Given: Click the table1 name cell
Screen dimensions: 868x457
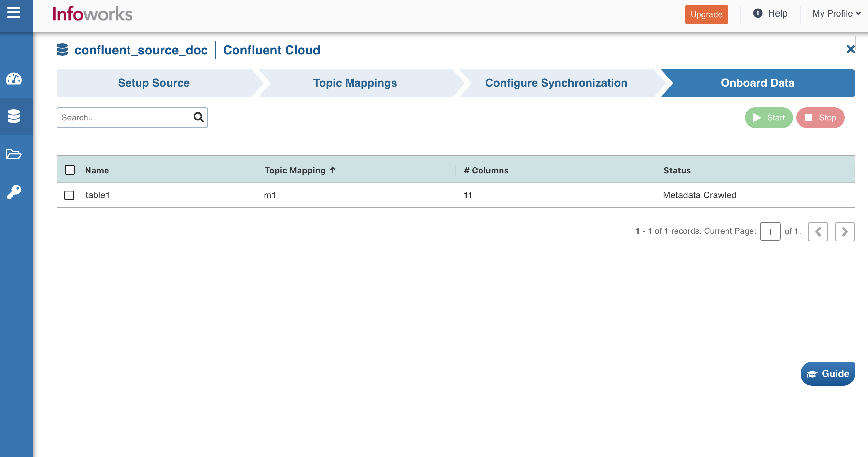Looking at the screenshot, I should pos(97,195).
